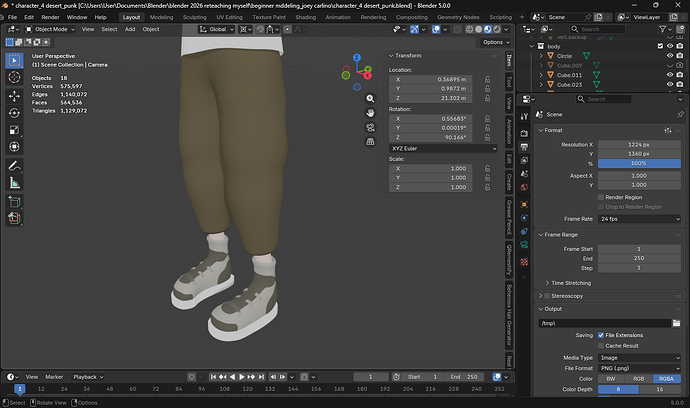Select RGB color mode button
This screenshot has height=408, width=690.
point(639,379)
